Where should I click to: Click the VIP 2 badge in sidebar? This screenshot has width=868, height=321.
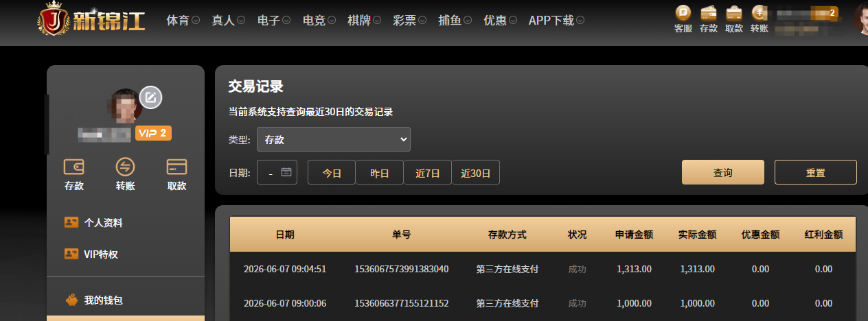click(153, 133)
